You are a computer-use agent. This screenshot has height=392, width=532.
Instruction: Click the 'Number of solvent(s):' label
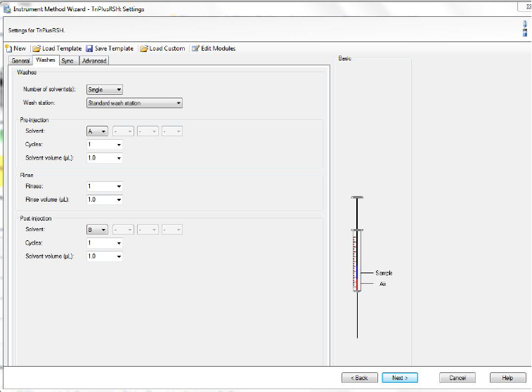49,89
